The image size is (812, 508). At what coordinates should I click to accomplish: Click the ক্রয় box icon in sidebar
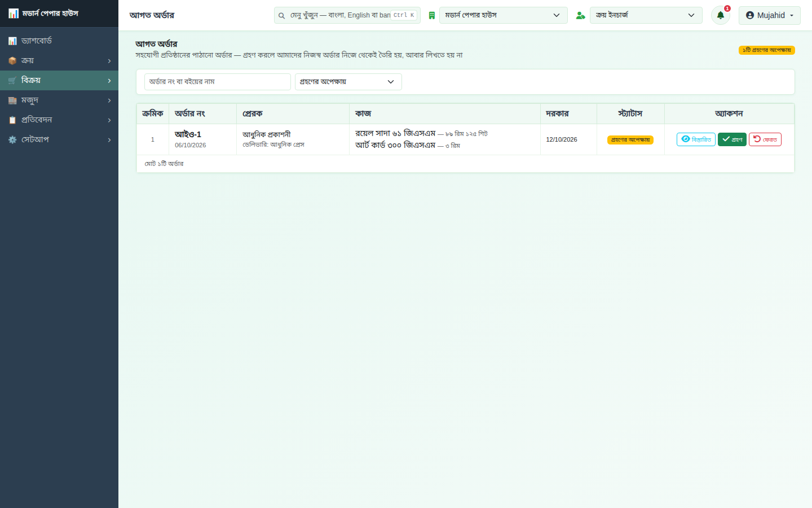click(12, 60)
